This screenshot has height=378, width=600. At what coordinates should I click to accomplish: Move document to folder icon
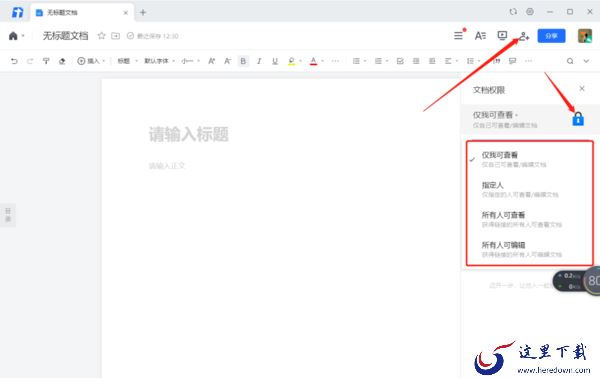click(115, 36)
